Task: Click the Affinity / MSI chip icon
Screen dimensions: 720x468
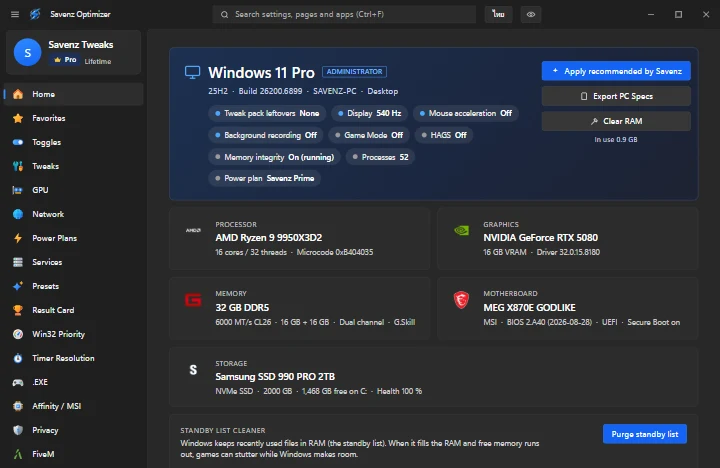Action: pyautogui.click(x=18, y=406)
